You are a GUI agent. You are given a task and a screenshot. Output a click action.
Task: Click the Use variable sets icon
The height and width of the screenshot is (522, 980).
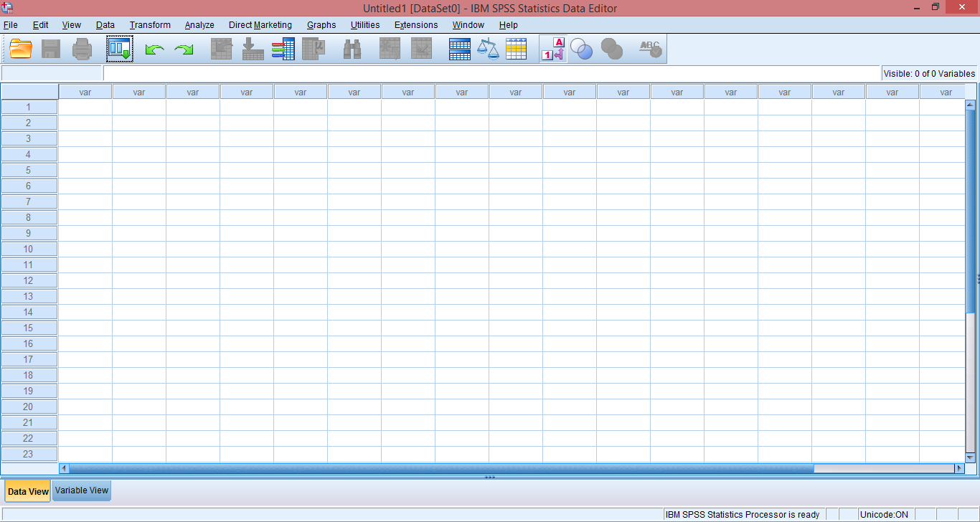pos(582,49)
